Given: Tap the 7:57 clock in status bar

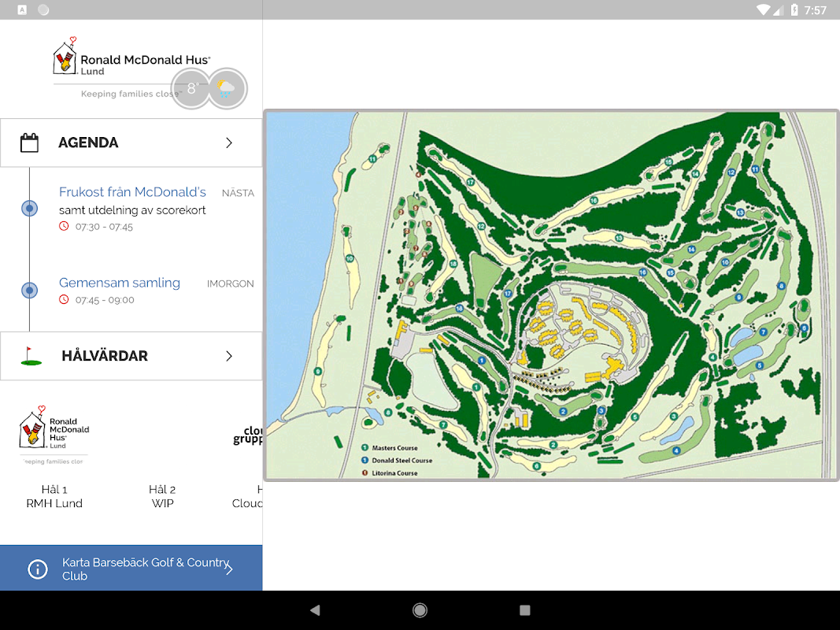Looking at the screenshot, I should pos(816,10).
